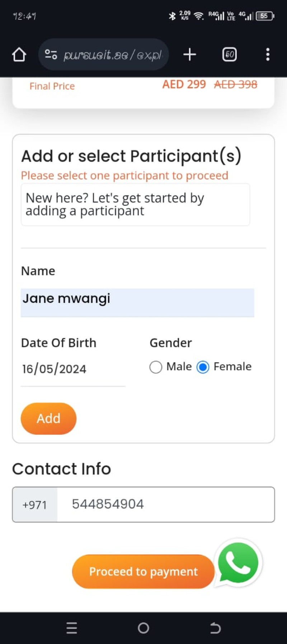Tap the +971 country code prefix

pyautogui.click(x=35, y=505)
